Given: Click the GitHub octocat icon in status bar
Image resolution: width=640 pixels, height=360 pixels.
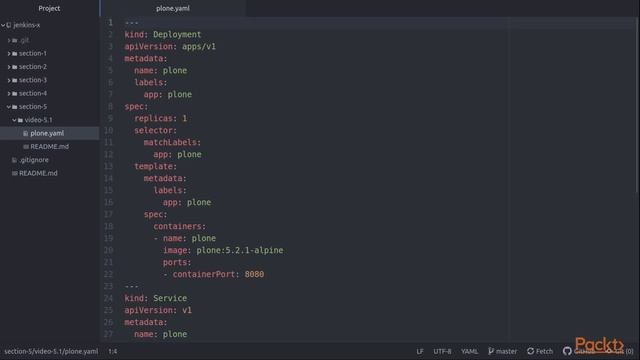Looking at the screenshot, I should pos(567,351).
